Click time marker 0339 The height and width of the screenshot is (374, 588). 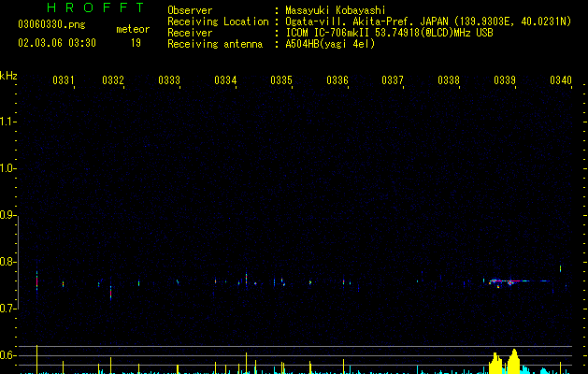click(505, 79)
